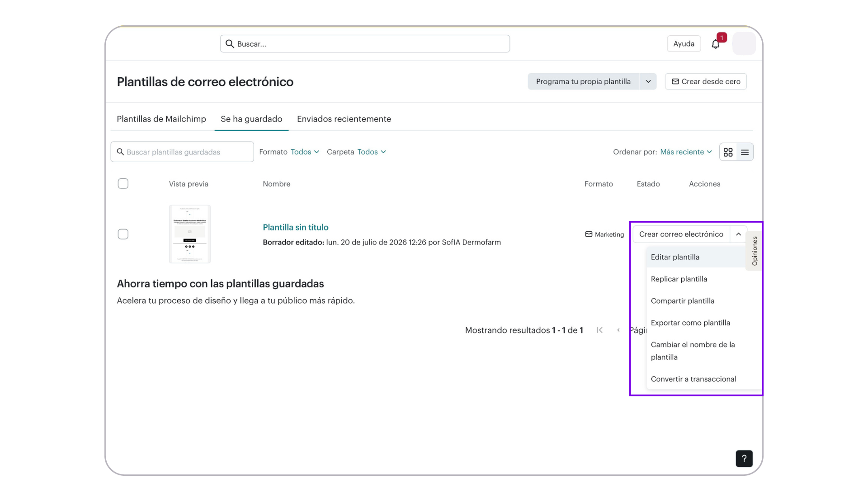868x488 pixels.
Task: Go to previous results page arrow
Action: pyautogui.click(x=618, y=330)
